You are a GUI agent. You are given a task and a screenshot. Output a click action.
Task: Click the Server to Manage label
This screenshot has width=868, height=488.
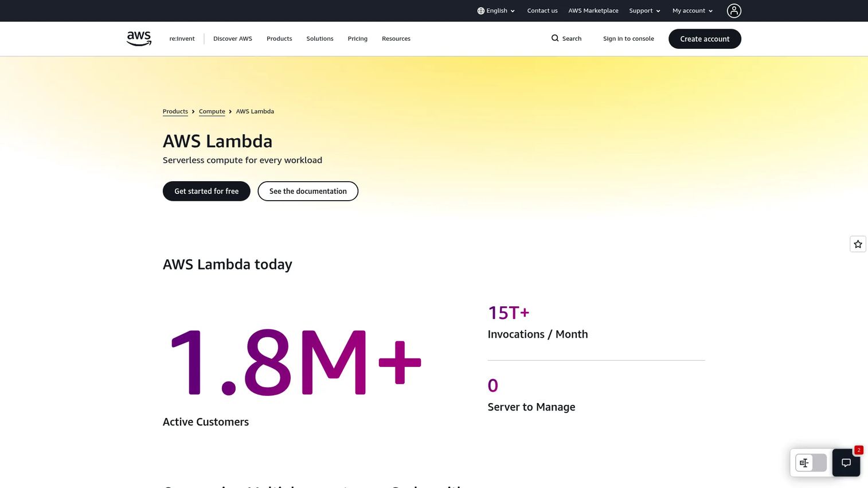coord(531,407)
